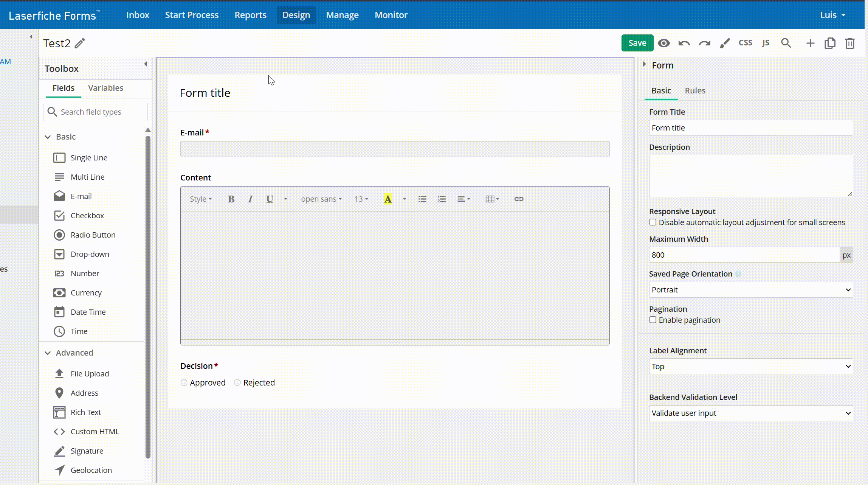Image resolution: width=868 pixels, height=485 pixels.
Task: Click the Search field types box
Action: pyautogui.click(x=96, y=112)
